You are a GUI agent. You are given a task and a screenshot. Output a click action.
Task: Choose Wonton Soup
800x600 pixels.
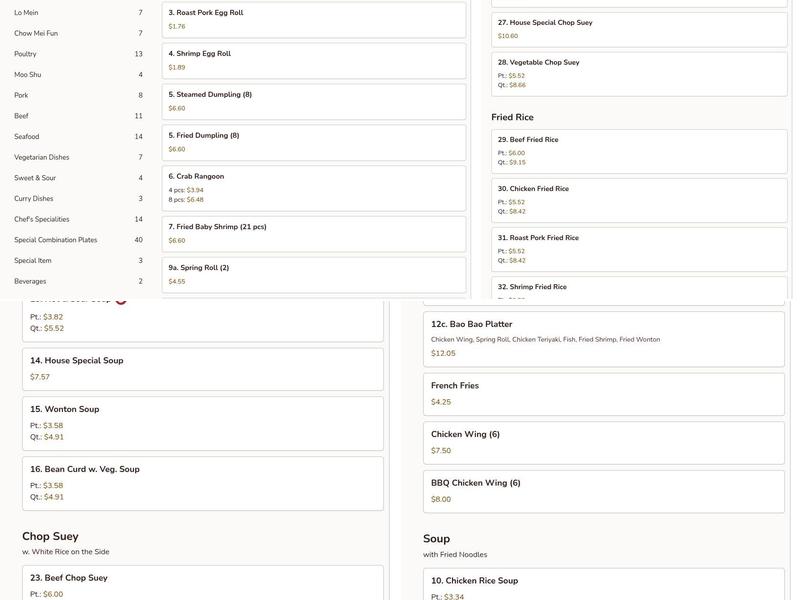click(x=202, y=422)
